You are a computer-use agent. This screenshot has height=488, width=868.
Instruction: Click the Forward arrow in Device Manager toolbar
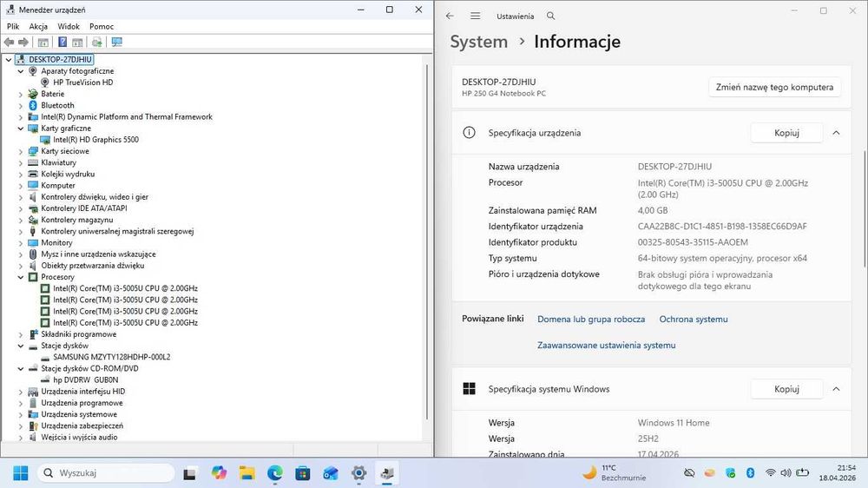pos(23,42)
